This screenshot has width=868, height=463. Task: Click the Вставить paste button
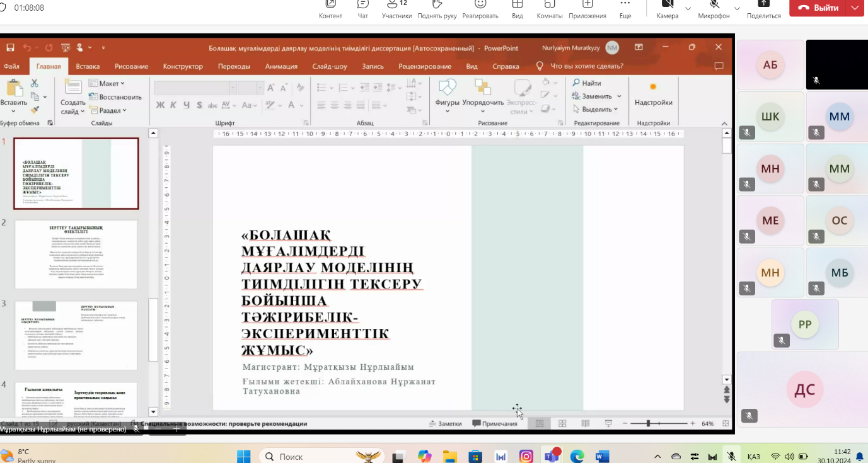click(13, 94)
